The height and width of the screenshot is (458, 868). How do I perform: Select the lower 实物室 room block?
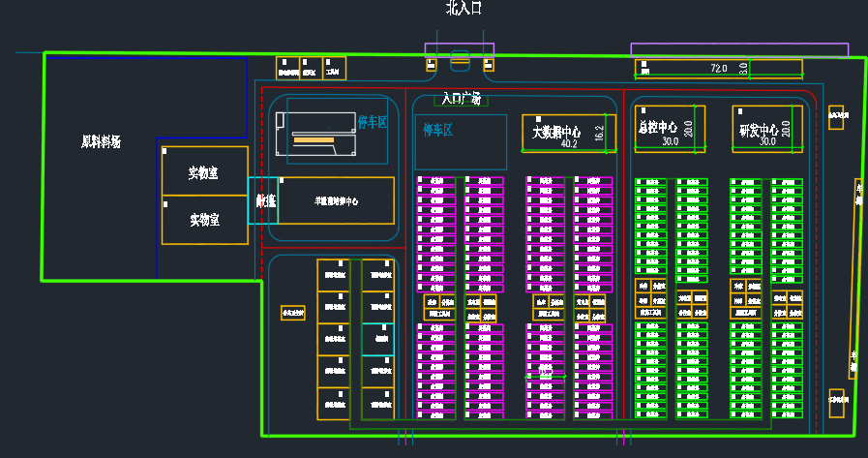click(x=203, y=220)
